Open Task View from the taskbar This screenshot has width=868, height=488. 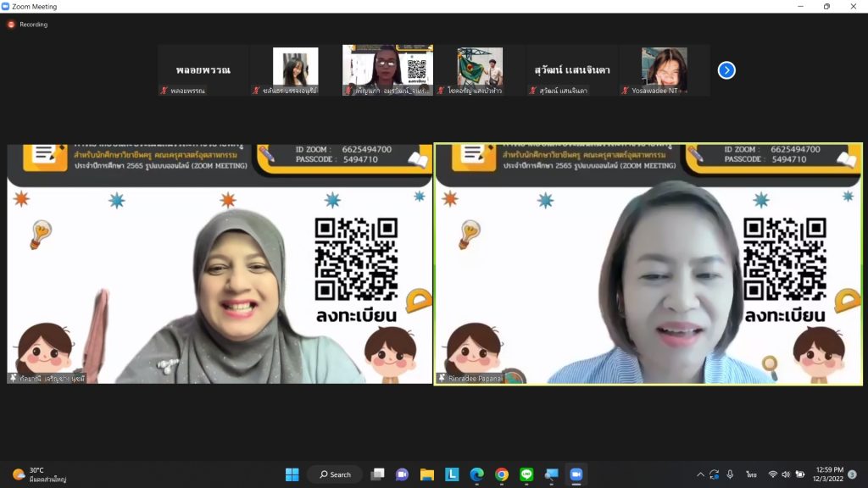point(378,474)
